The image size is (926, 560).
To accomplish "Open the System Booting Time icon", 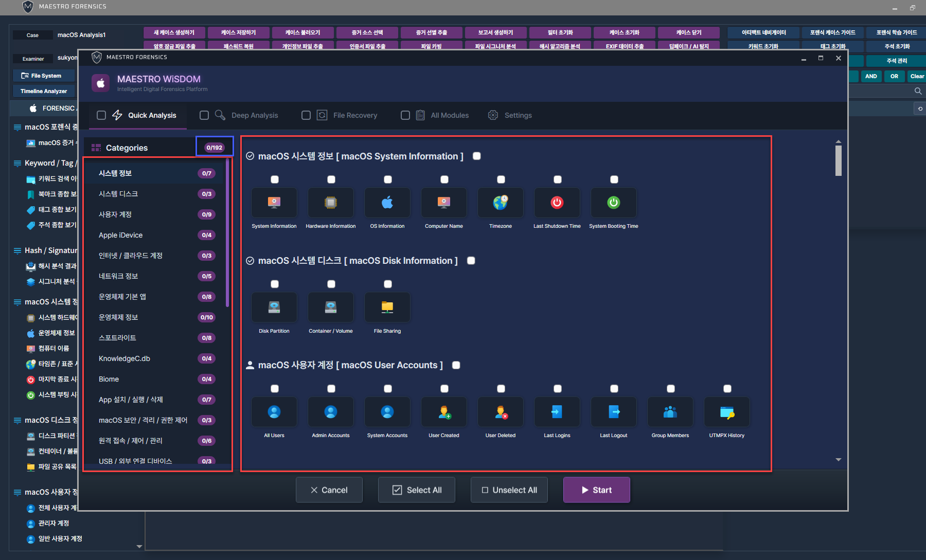I will [613, 203].
